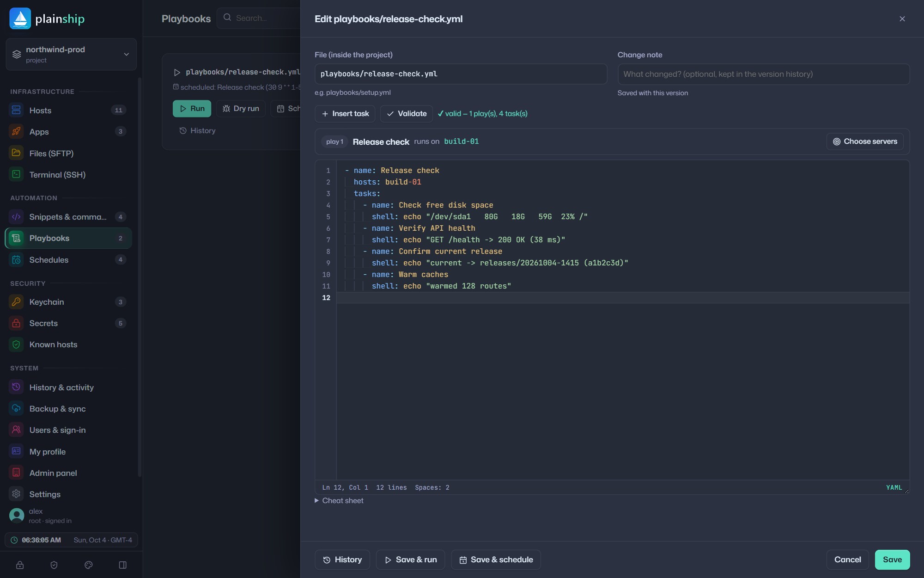Run the playbook with green Run button
Image resolution: width=924 pixels, height=578 pixels.
192,109
